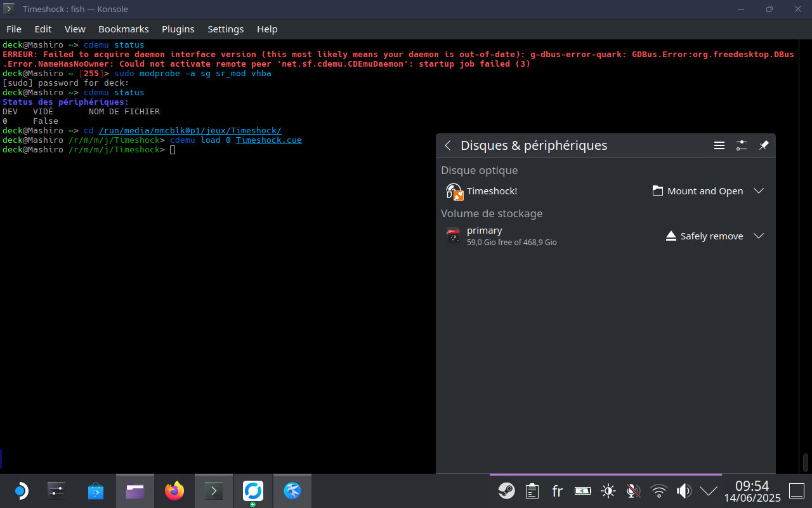This screenshot has height=508, width=812.
Task: Open the Settings menu
Action: point(226,29)
